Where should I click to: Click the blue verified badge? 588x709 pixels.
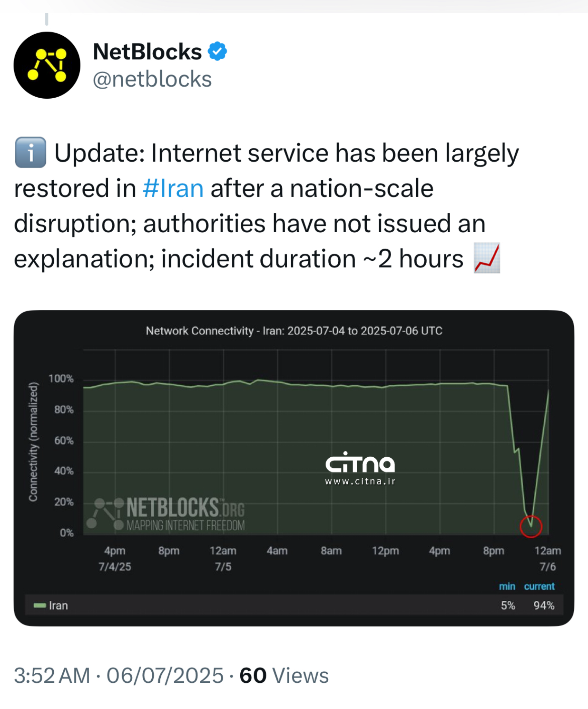[217, 51]
